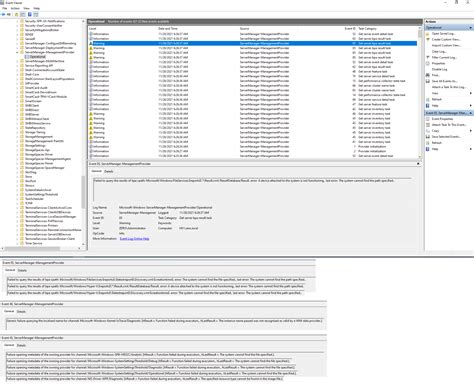
Task: Select General tab in Event Viewer preview pane
Action: (x=96, y=171)
